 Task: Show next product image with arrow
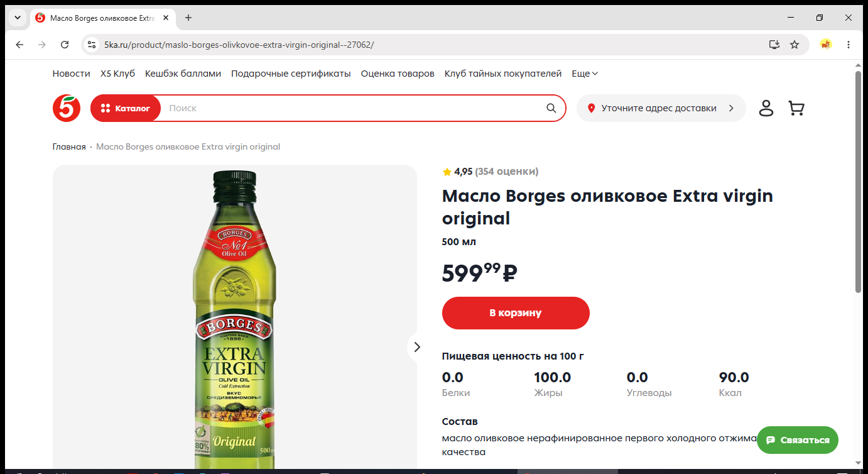(x=417, y=347)
